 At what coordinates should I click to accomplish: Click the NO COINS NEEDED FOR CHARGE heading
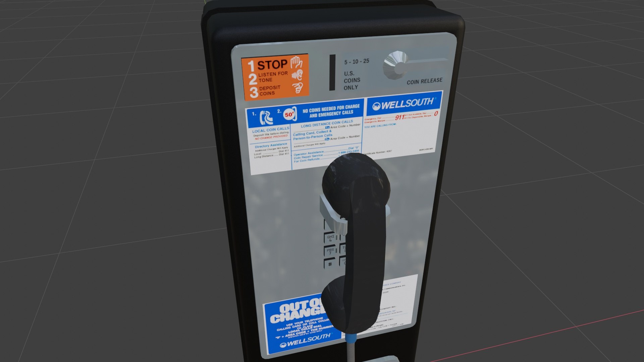tap(331, 111)
